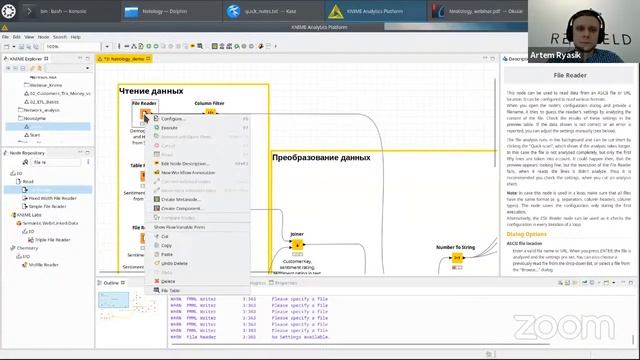Click the Joiner node on canvas
Screen dimensions: 640x360
[x=297, y=245]
